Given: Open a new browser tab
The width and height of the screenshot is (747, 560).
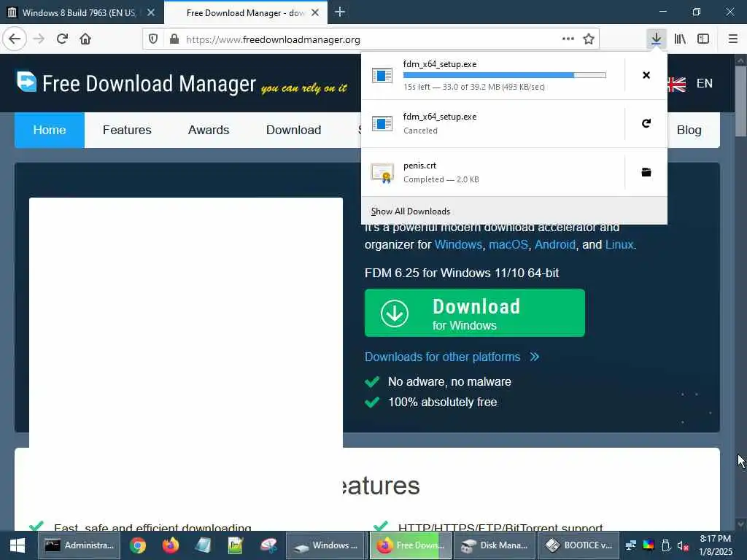Looking at the screenshot, I should click(340, 12).
